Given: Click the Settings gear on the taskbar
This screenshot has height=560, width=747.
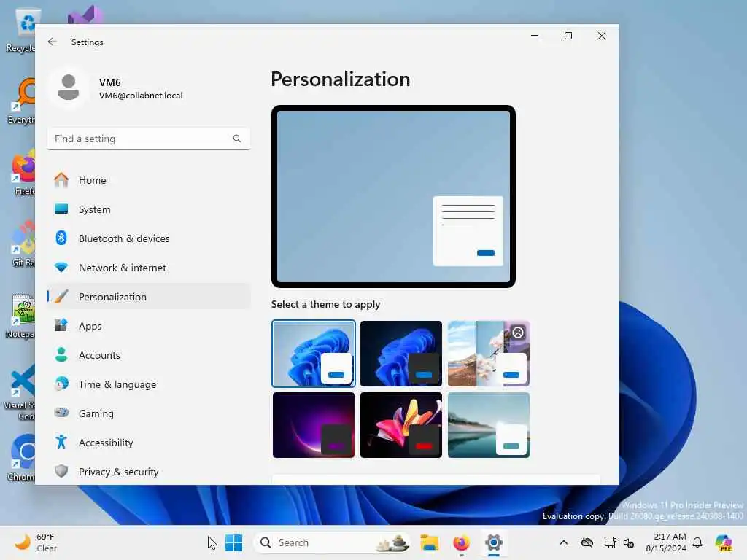Looking at the screenshot, I should 494,542.
